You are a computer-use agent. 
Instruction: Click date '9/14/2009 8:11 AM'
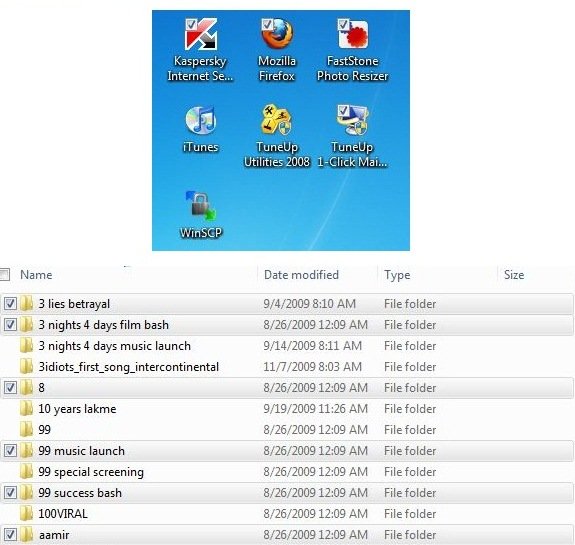coord(312,346)
